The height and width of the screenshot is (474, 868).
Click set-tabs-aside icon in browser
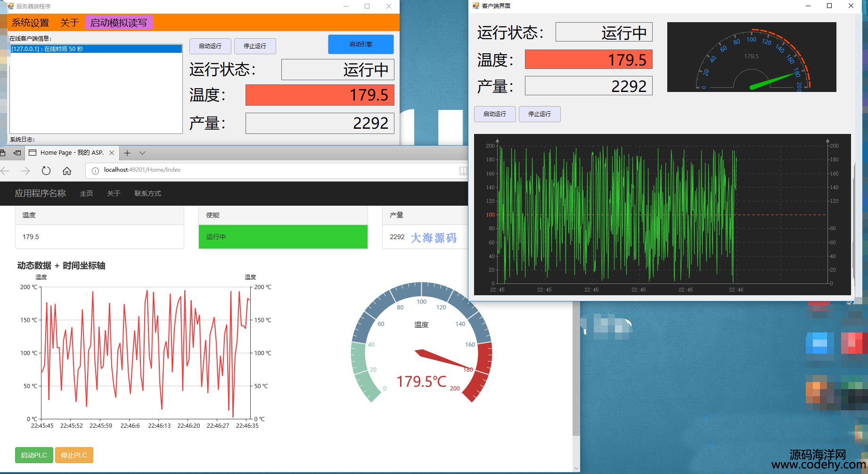pos(17,153)
